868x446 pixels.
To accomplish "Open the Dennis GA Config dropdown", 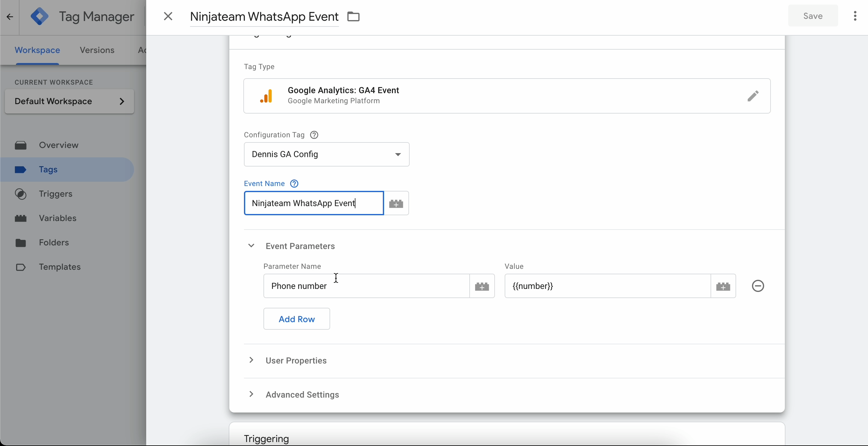I will 326,154.
